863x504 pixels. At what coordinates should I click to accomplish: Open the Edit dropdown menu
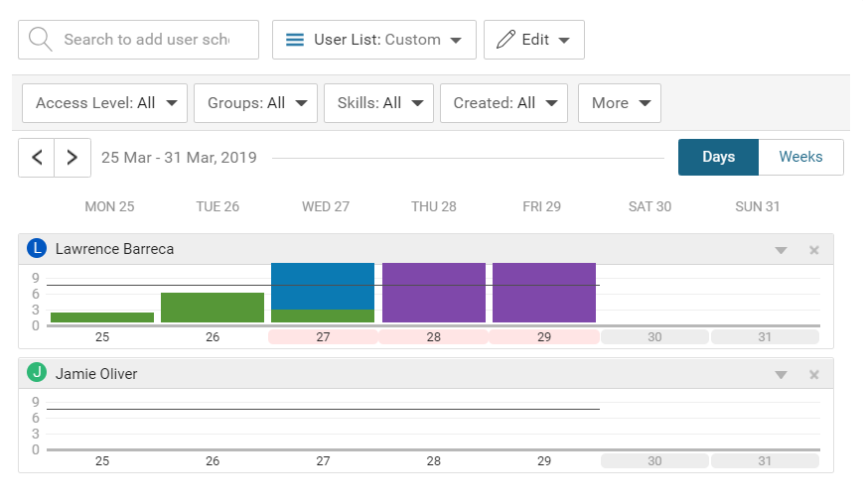coord(534,40)
